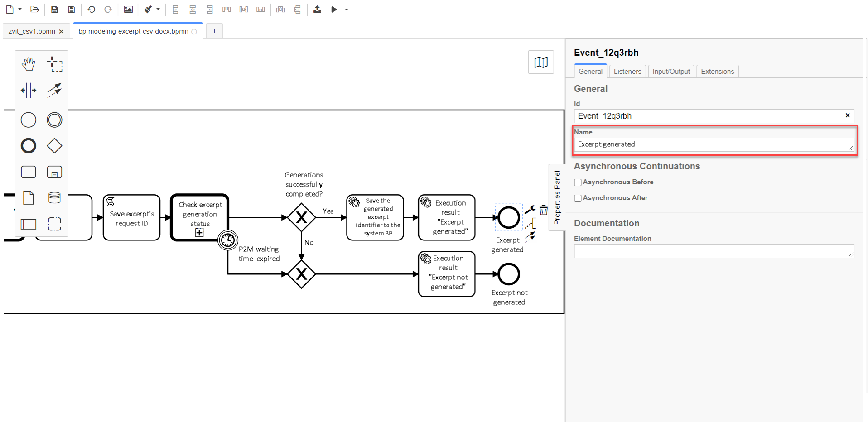This screenshot has height=422, width=868.
Task: Open the new file type dropdown arrow
Action: click(20, 9)
